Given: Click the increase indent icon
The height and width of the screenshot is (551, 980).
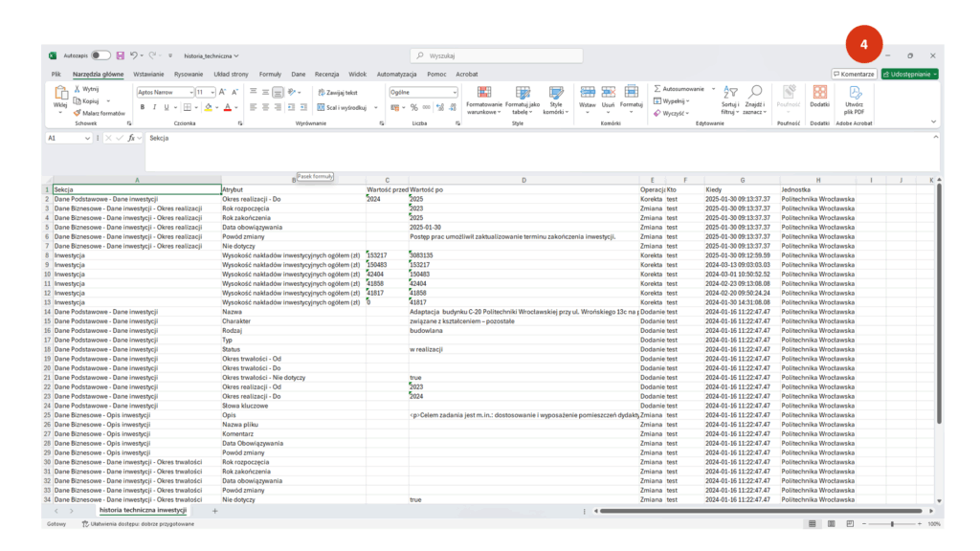Looking at the screenshot, I should (x=303, y=107).
